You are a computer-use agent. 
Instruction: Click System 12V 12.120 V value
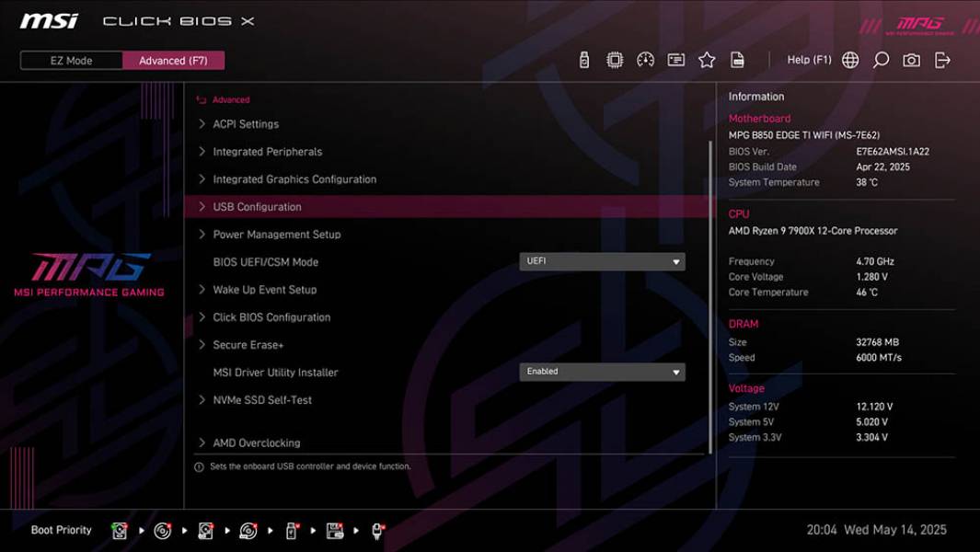(x=874, y=407)
